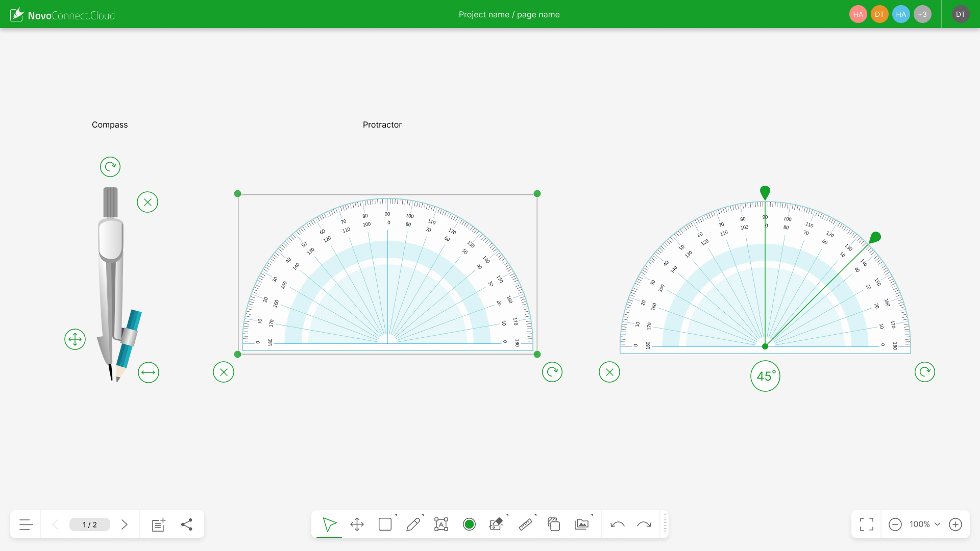The width and height of the screenshot is (980, 551).
Task: Select the pointer selection tool
Action: (329, 524)
